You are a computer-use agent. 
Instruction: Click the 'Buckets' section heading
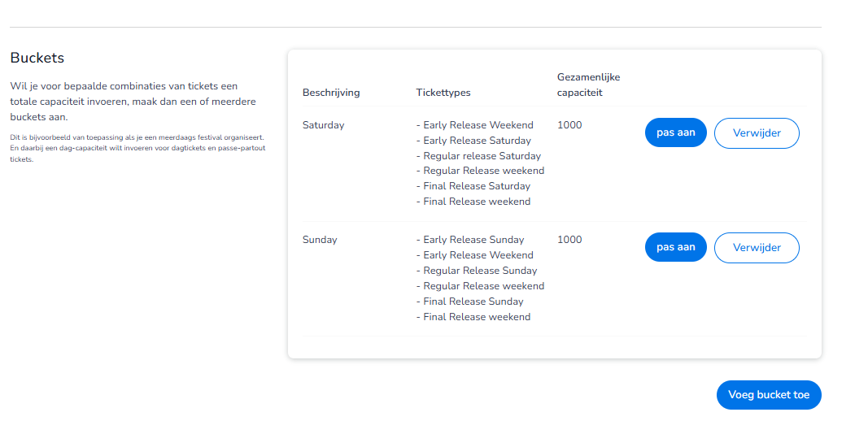coord(37,59)
